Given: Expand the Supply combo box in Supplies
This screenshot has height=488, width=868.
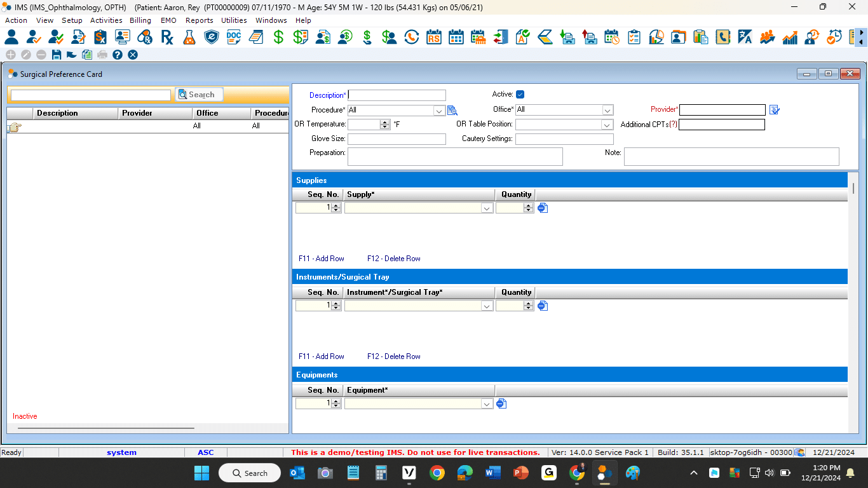Looking at the screenshot, I should click(487, 208).
